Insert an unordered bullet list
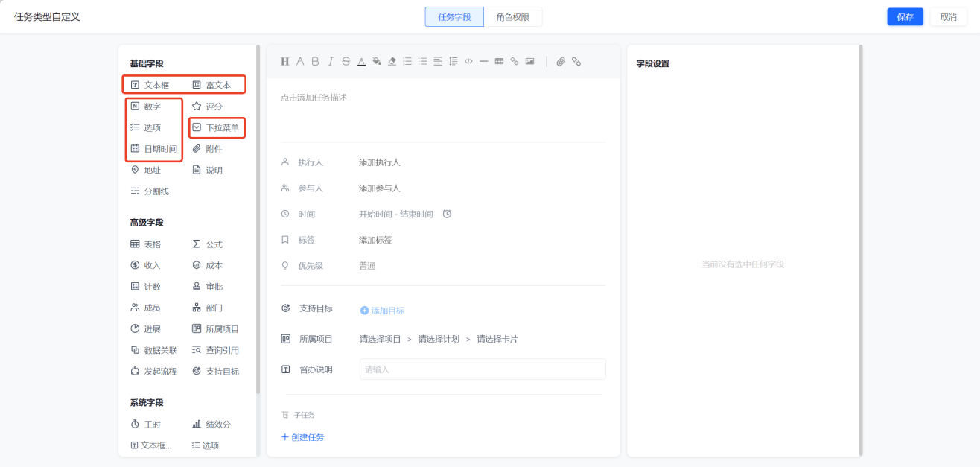 (422, 62)
